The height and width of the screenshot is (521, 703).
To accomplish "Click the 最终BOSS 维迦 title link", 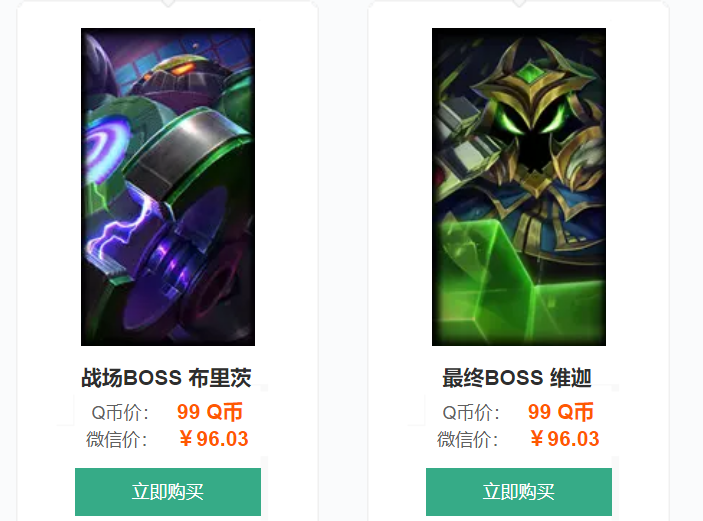I will click(x=517, y=378).
